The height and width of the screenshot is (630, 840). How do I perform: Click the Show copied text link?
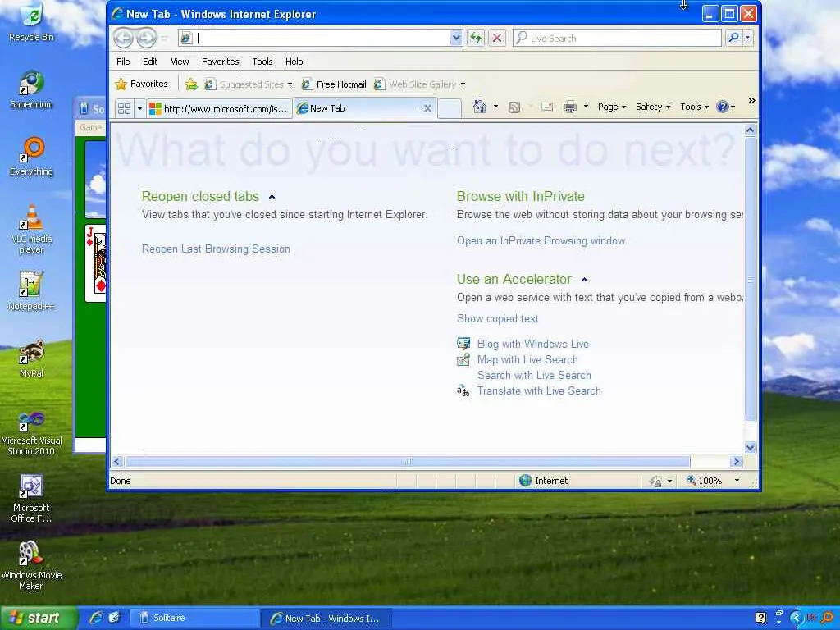pyautogui.click(x=498, y=319)
